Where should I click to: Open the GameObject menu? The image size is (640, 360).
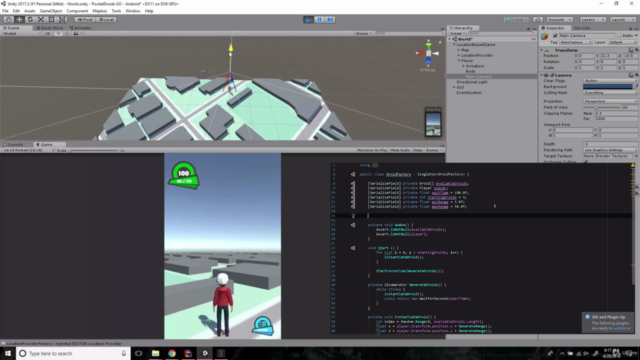click(x=51, y=11)
